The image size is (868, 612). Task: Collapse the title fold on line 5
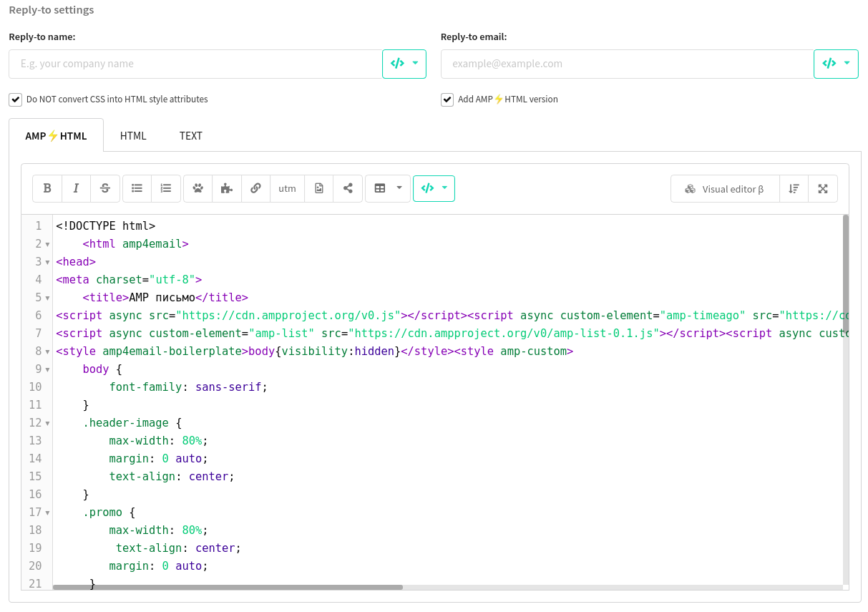[47, 298]
